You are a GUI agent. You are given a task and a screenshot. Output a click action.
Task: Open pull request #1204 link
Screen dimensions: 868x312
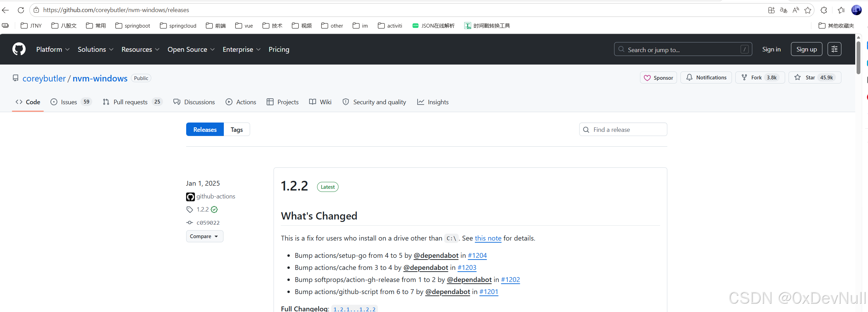coord(477,255)
